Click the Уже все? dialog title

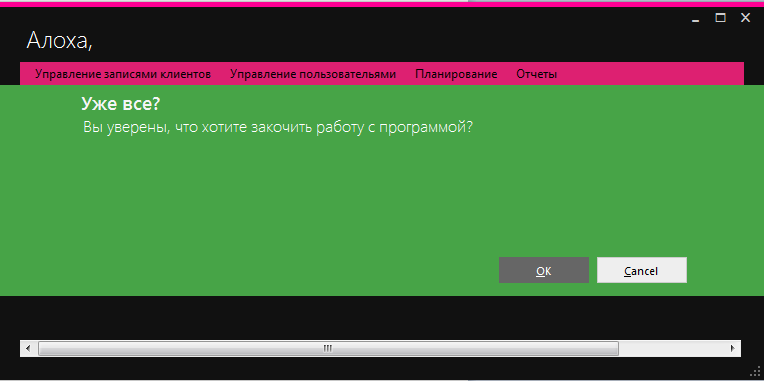120,104
